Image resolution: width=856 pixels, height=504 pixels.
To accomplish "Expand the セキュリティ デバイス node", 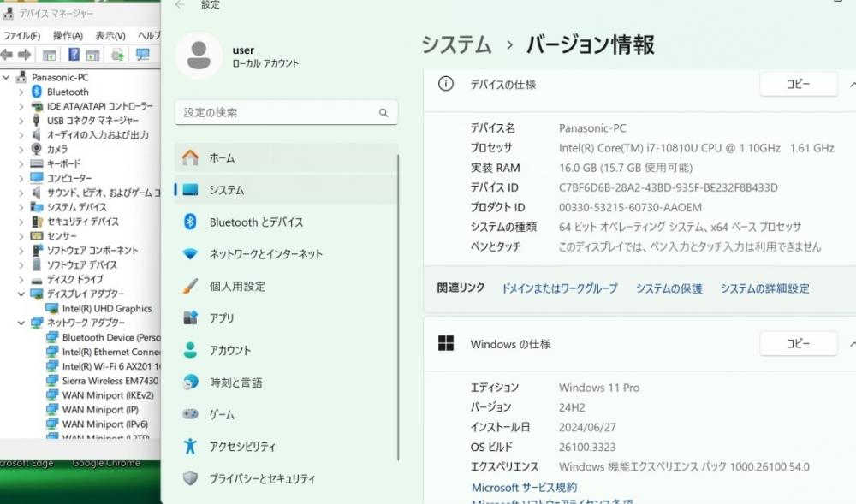I will tap(21, 222).
